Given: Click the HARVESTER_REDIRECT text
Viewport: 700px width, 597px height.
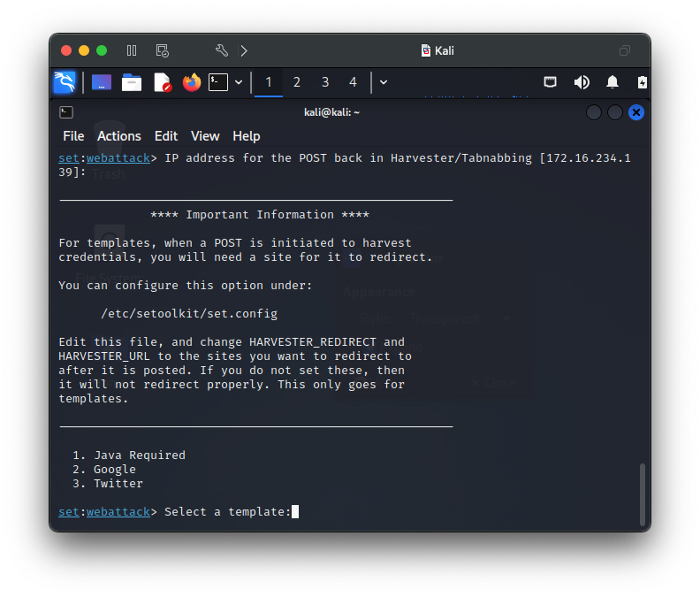Looking at the screenshot, I should click(x=313, y=342).
